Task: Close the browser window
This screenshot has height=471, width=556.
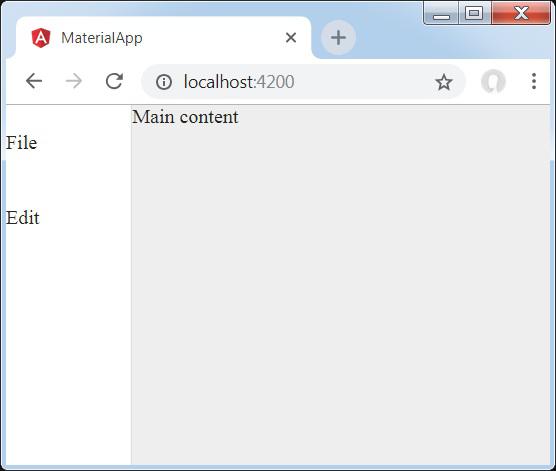Action: click(521, 13)
